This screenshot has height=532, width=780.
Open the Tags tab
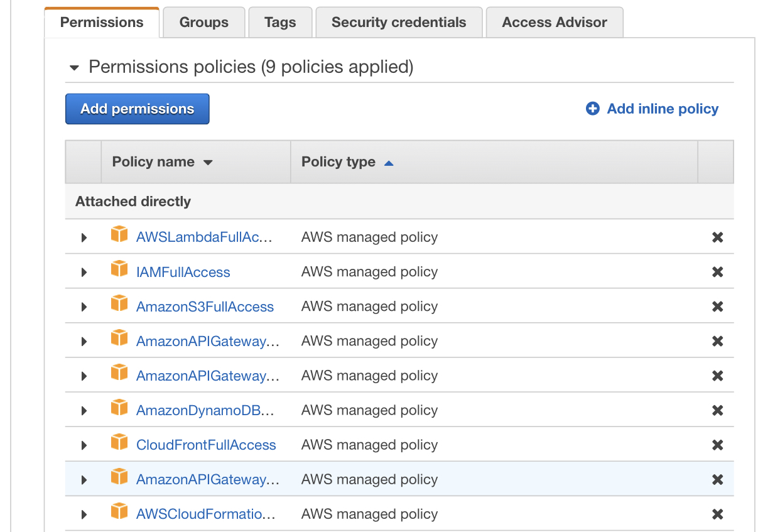[280, 22]
